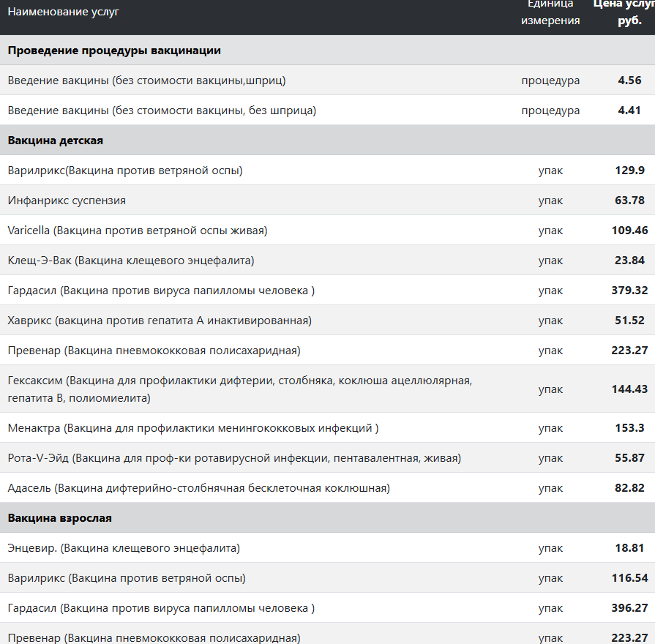Click the price 51.52
Screen dimensions: 655x644
click(x=629, y=321)
